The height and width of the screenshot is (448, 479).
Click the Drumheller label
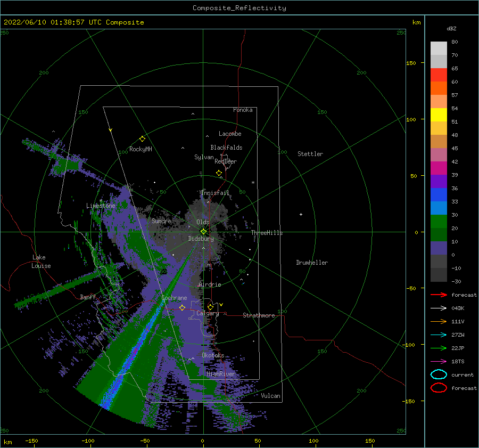pyautogui.click(x=312, y=263)
